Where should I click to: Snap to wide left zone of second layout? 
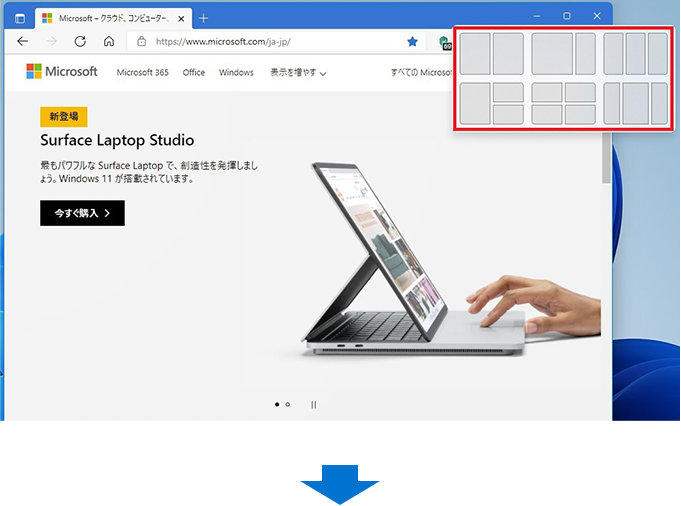(x=552, y=54)
